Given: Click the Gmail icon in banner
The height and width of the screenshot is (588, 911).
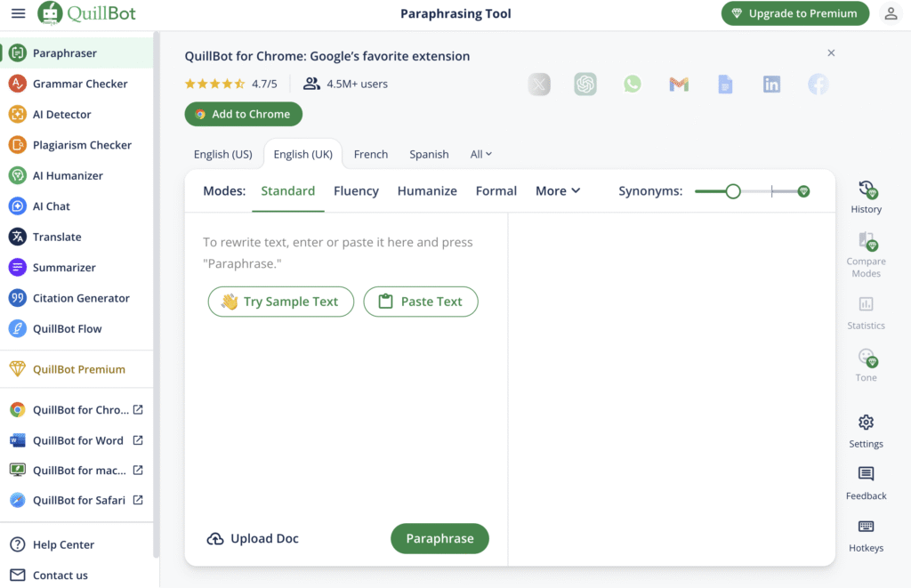Looking at the screenshot, I should tap(679, 84).
